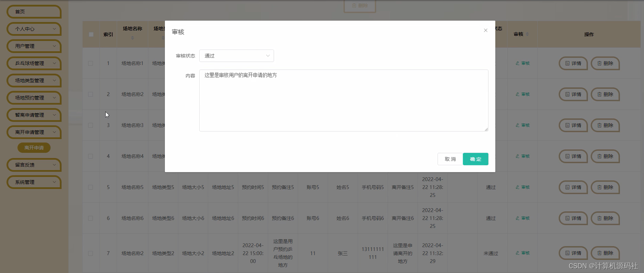Expand 乒乓球场管理 sidebar menu

click(34, 63)
